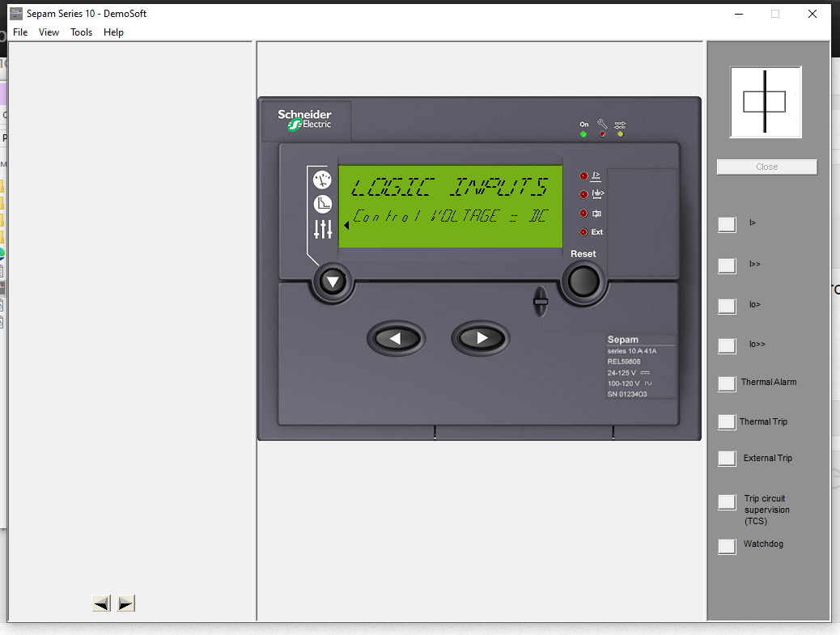Toggle the Io>> checkbox
Viewport: 840px width, 635px height.
point(727,346)
